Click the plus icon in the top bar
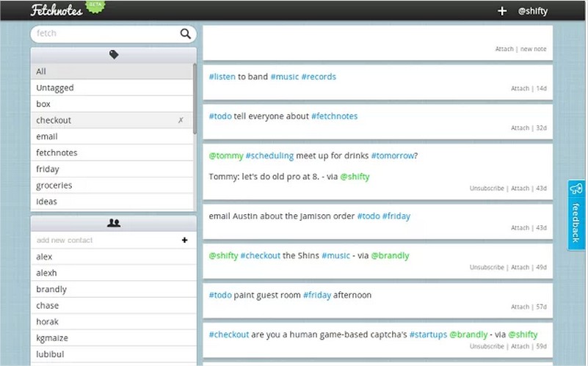Image resolution: width=588 pixels, height=366 pixels. tap(502, 11)
